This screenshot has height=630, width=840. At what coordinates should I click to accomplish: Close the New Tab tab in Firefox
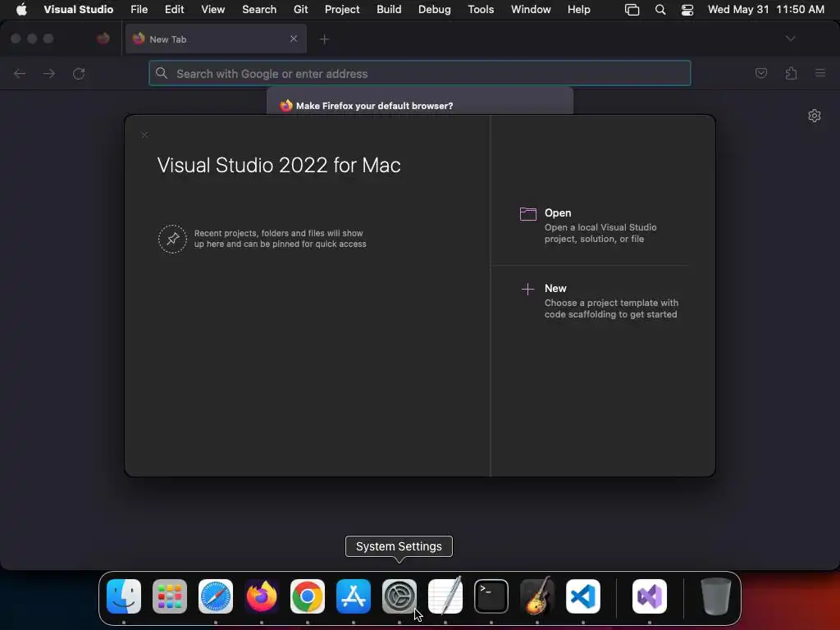click(x=294, y=39)
